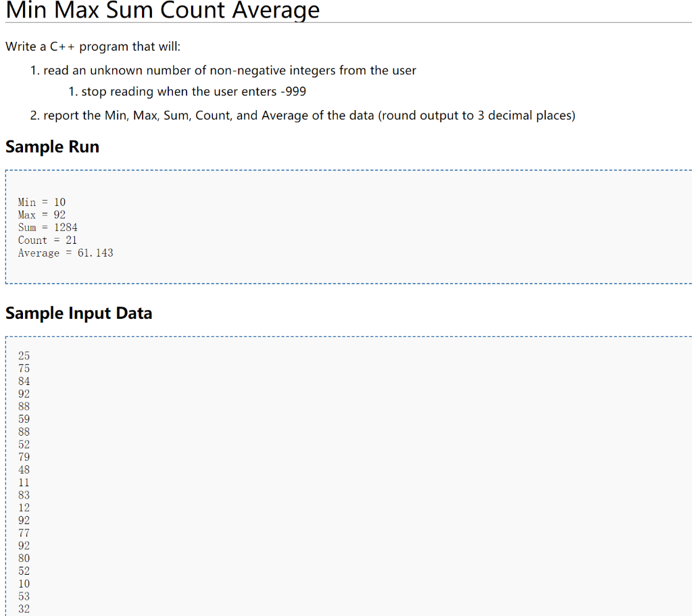Image resolution: width=692 pixels, height=616 pixels.
Task: Click the value 11 in the input data
Action: coord(24,482)
